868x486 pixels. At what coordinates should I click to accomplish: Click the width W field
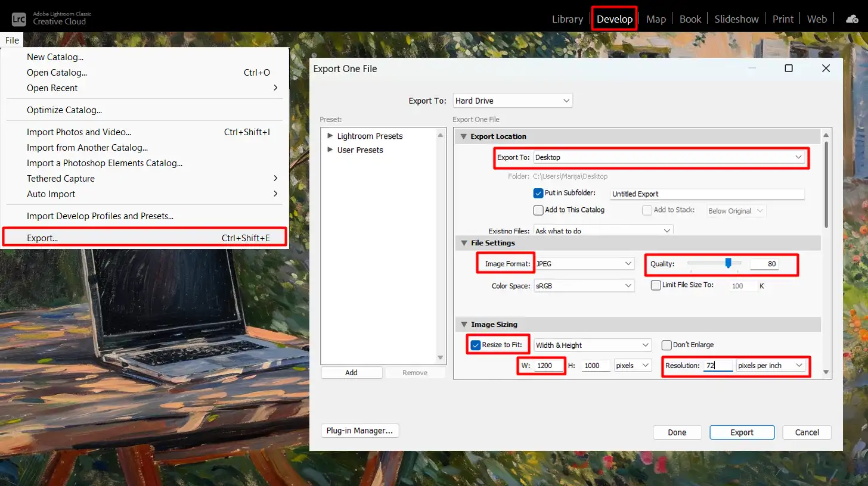[x=549, y=366]
